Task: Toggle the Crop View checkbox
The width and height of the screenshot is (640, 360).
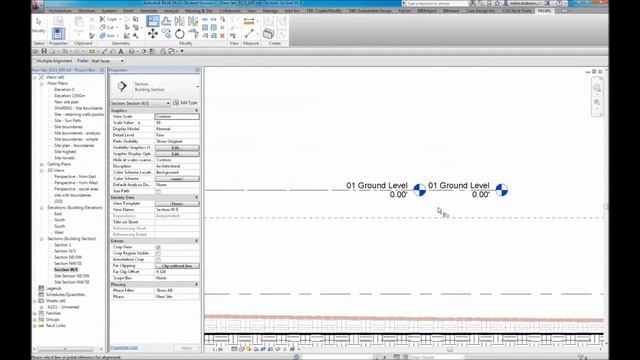Action: [x=158, y=247]
